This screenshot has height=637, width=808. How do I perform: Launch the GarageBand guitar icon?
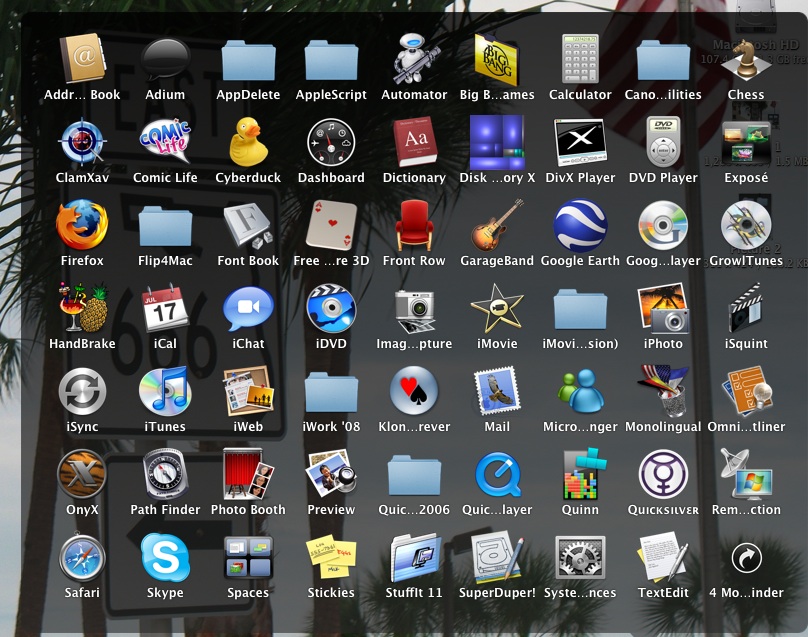point(497,225)
